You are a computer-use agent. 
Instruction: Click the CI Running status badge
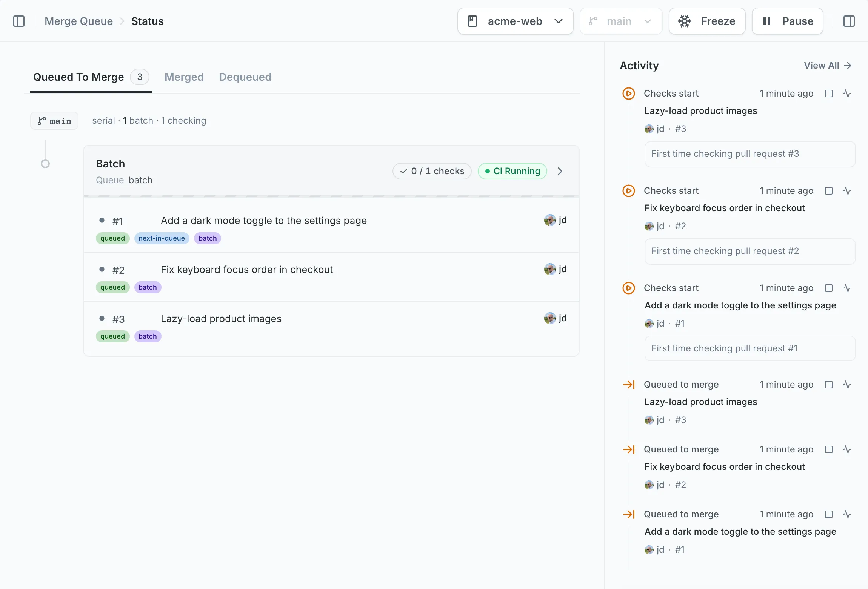tap(512, 171)
